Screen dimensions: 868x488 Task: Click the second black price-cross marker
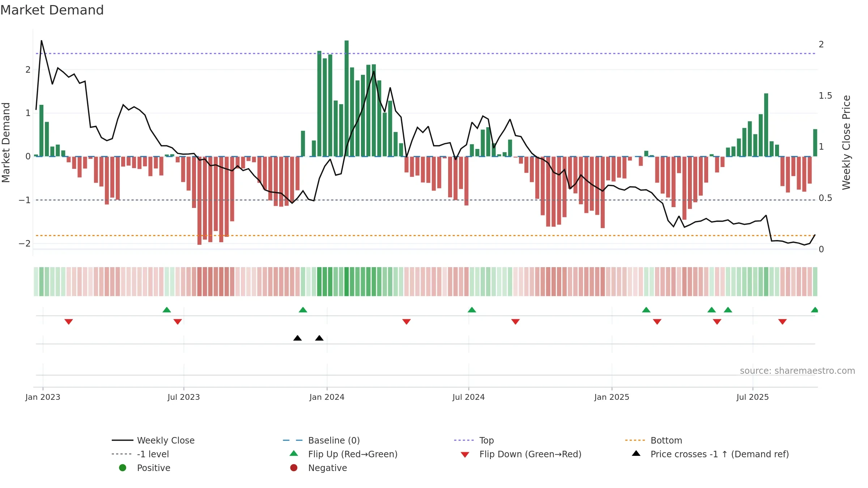(x=319, y=338)
